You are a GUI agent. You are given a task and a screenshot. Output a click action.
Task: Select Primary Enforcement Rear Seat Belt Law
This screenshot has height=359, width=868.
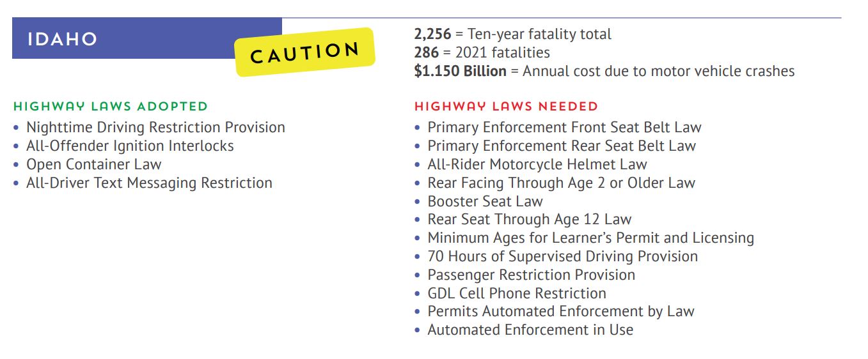click(562, 146)
